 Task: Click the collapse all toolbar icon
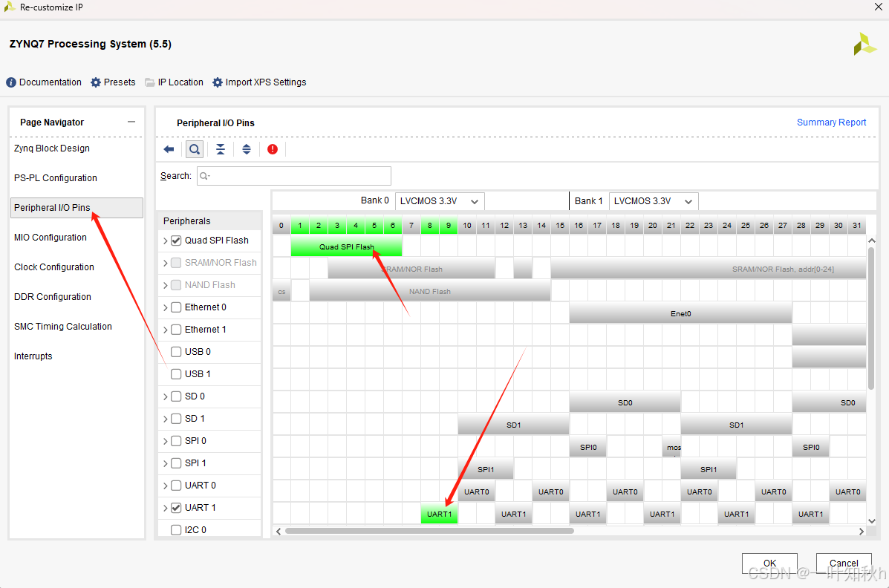click(x=221, y=149)
